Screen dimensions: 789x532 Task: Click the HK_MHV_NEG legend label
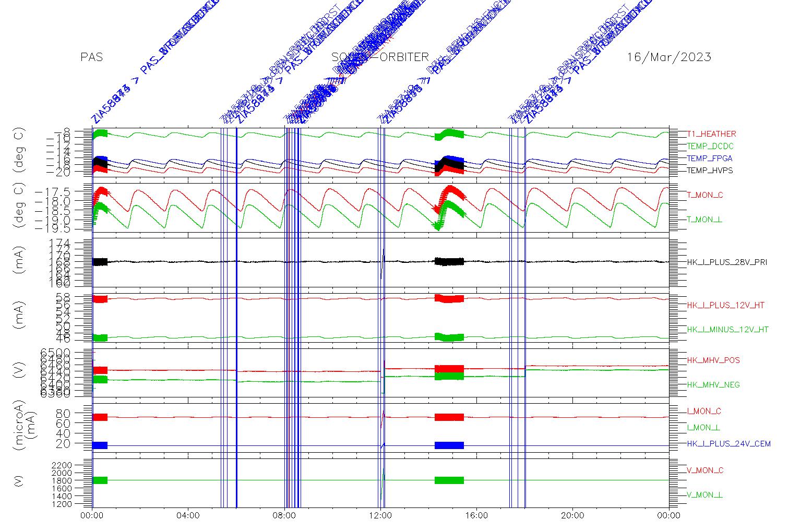click(x=713, y=385)
